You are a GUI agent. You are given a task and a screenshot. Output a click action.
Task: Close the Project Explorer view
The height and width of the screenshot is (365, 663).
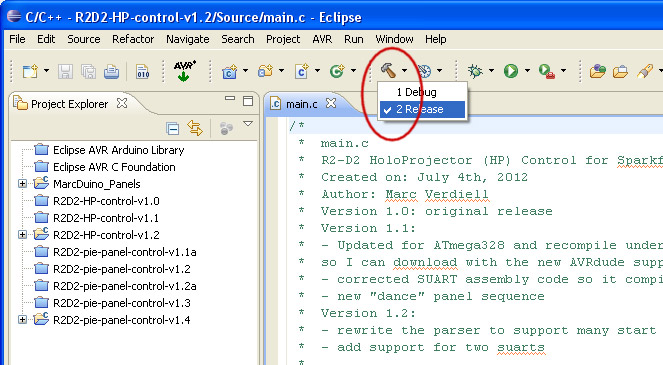coord(122,103)
